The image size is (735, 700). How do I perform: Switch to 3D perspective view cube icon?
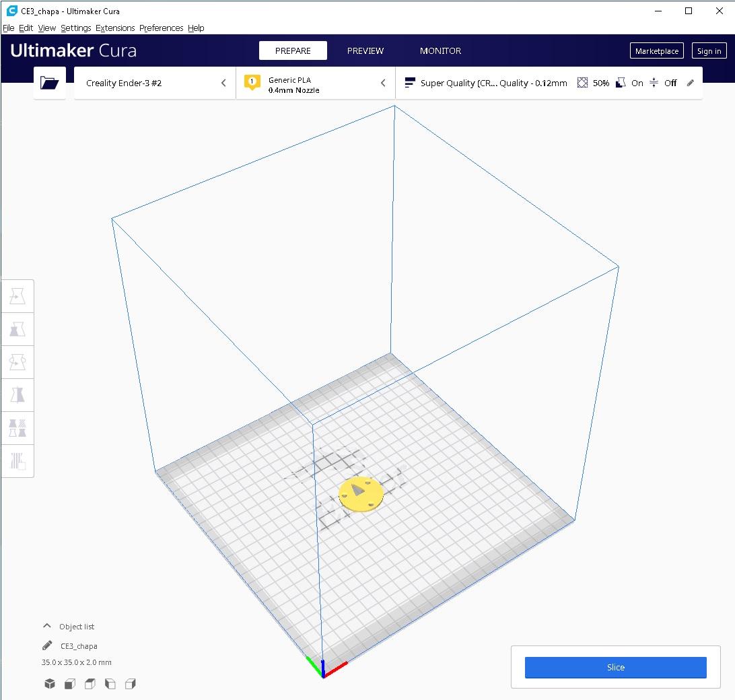tap(50, 684)
